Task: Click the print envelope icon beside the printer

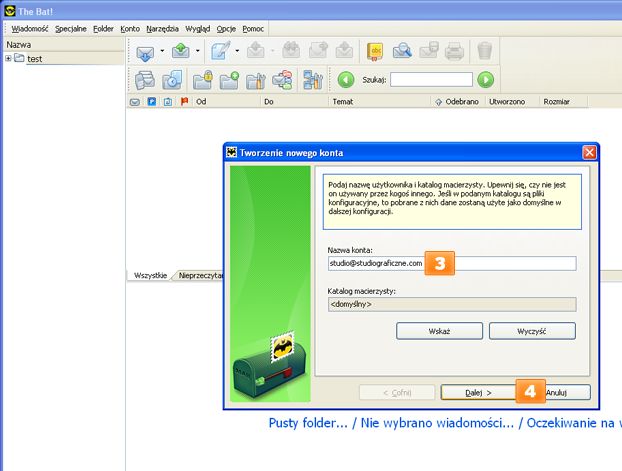Action: (x=429, y=51)
